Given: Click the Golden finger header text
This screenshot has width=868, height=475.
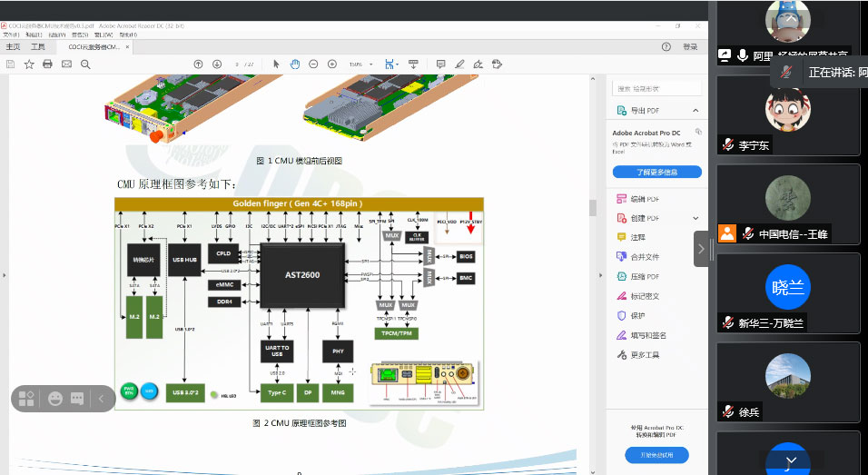Looking at the screenshot, I should tap(298, 203).
